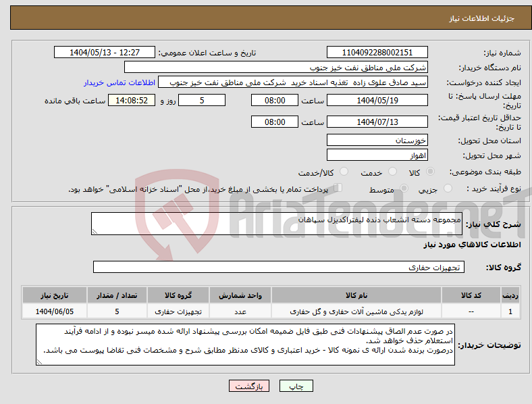Click the نام کالا column header
This screenshot has height=404, width=532.
click(356, 295)
